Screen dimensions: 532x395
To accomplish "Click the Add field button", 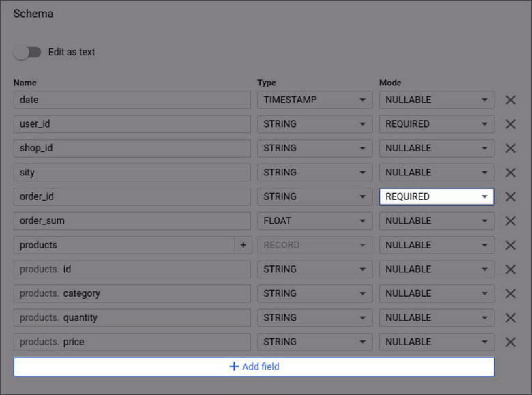I will [254, 366].
